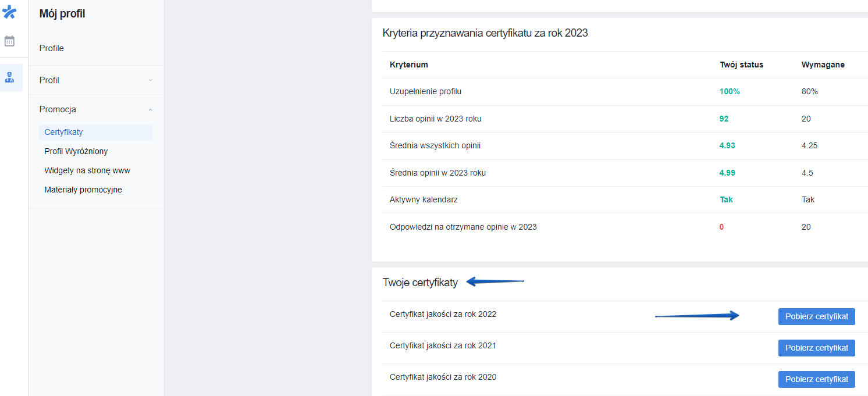Click Pobierz certyfikat for rok 2021

(x=816, y=348)
